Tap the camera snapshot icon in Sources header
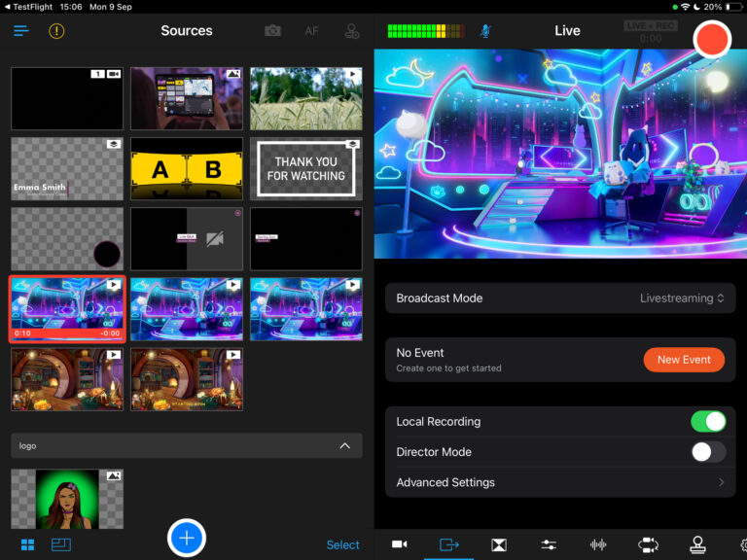This screenshot has width=747, height=560. (x=272, y=31)
